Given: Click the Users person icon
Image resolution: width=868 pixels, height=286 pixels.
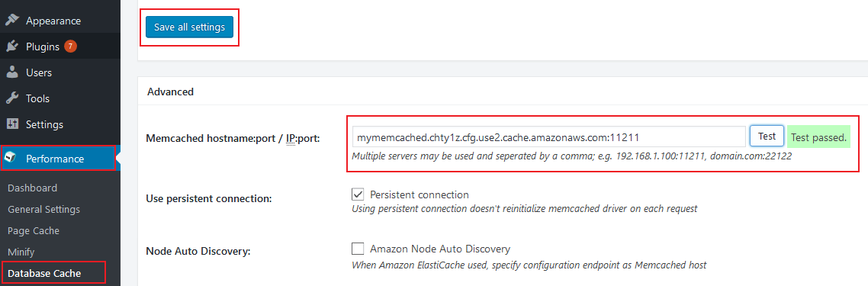Looking at the screenshot, I should click(12, 72).
